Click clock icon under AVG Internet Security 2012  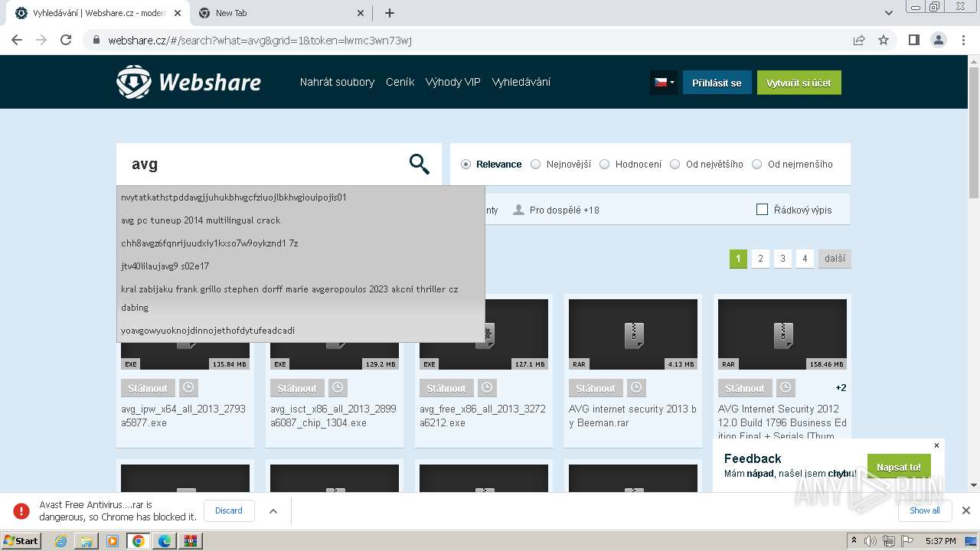(786, 388)
